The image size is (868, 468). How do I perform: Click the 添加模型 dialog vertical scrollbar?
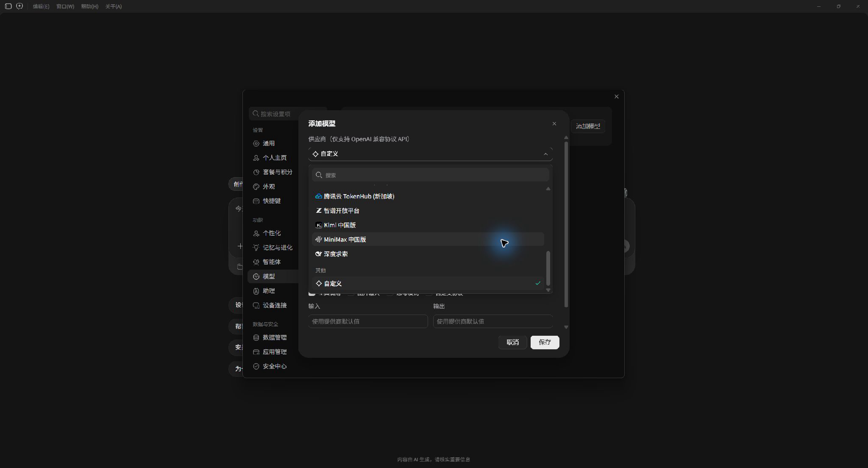(566, 225)
